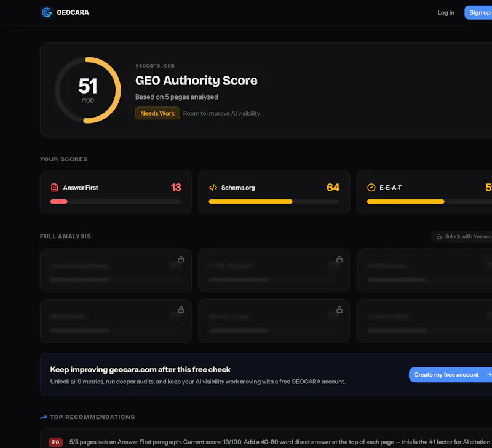
Task: Click the Schema.org code brackets icon
Action: pyautogui.click(x=213, y=188)
